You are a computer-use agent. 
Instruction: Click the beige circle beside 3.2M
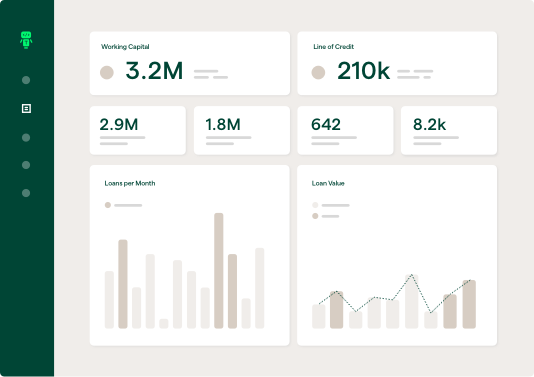pos(107,73)
